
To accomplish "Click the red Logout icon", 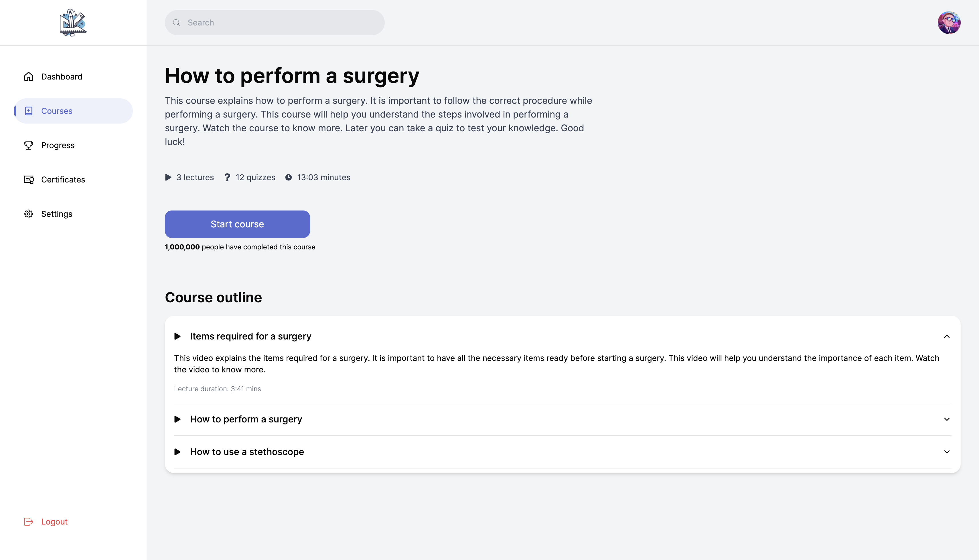I will coord(28,522).
